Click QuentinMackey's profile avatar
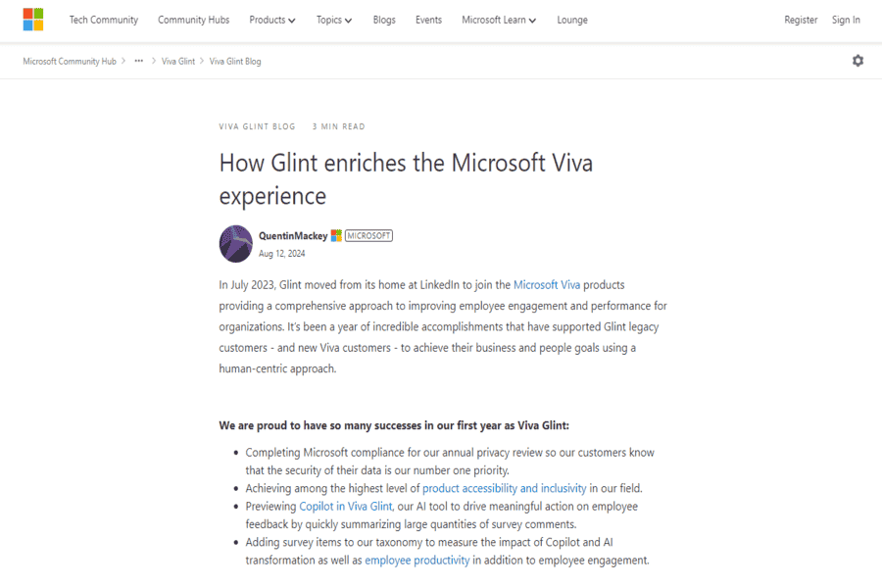 point(235,244)
